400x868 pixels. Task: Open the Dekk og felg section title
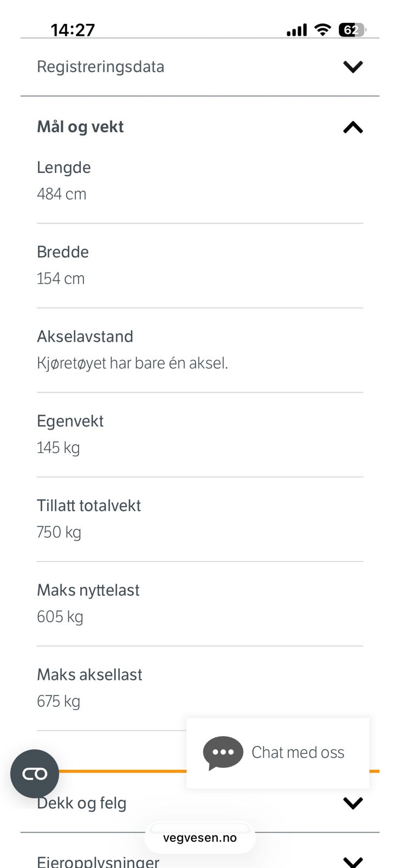coord(81,803)
